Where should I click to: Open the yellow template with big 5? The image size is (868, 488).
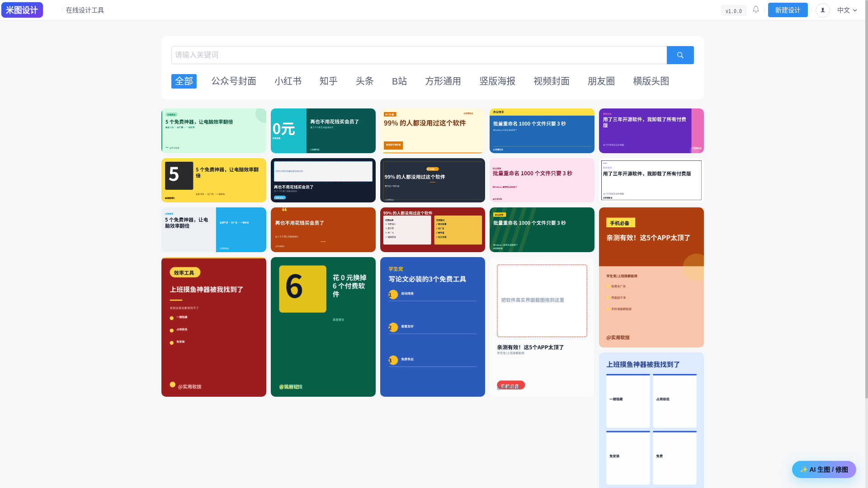pyautogui.click(x=214, y=180)
